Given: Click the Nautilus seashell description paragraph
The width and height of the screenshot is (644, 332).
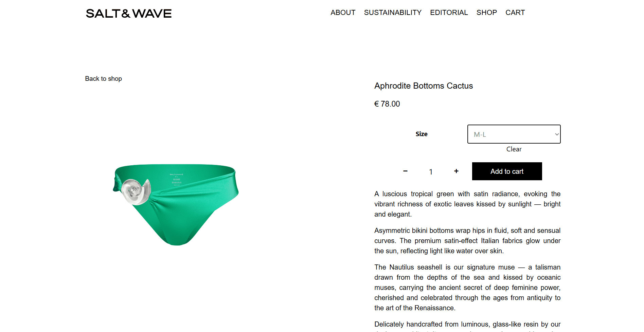Looking at the screenshot, I should pos(467,288).
